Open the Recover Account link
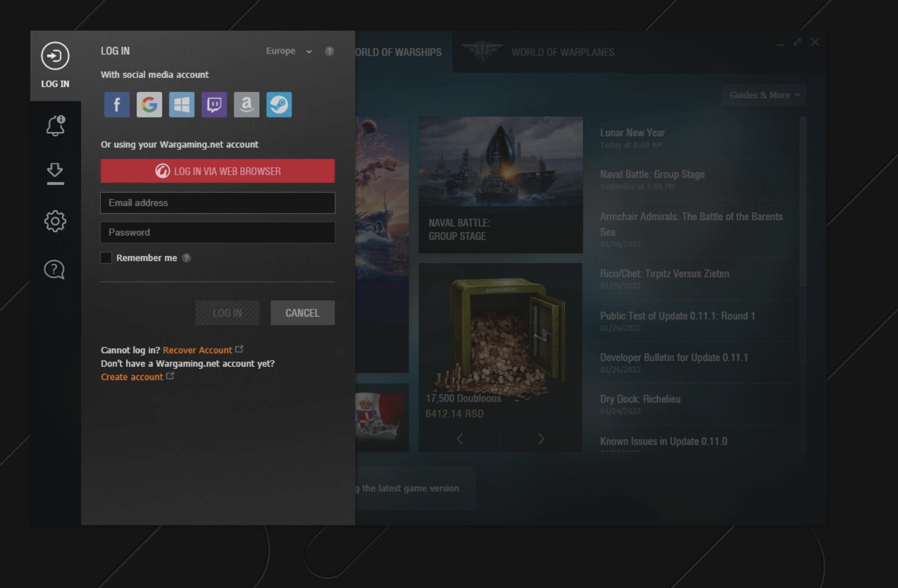Viewport: 898px width, 588px height. pos(198,350)
